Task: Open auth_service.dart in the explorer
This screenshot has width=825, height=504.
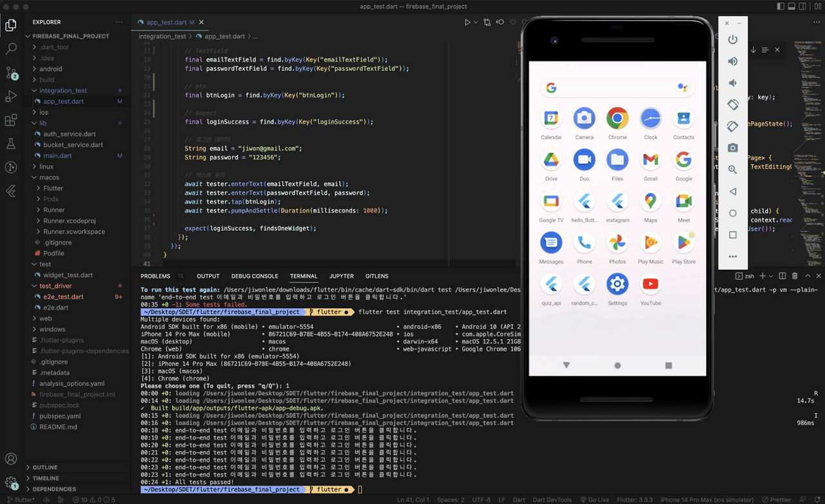Action: tap(77, 134)
